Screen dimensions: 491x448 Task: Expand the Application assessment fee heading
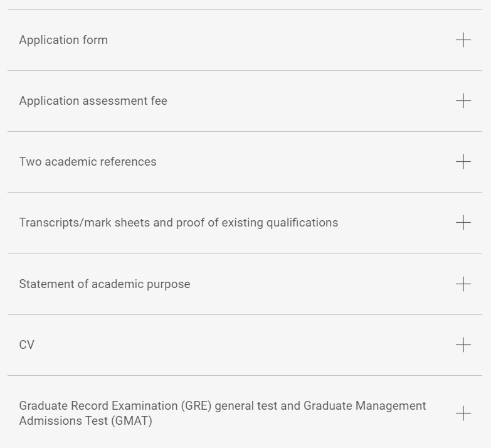point(93,101)
